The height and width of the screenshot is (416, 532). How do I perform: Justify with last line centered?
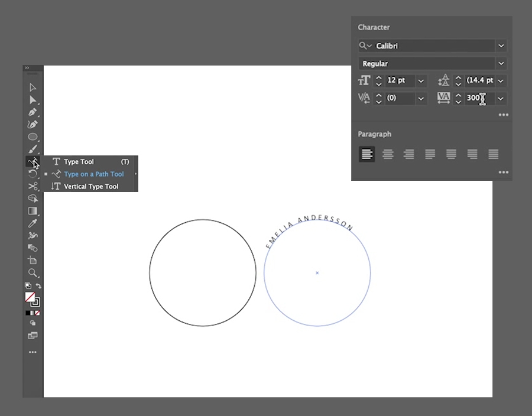point(451,154)
